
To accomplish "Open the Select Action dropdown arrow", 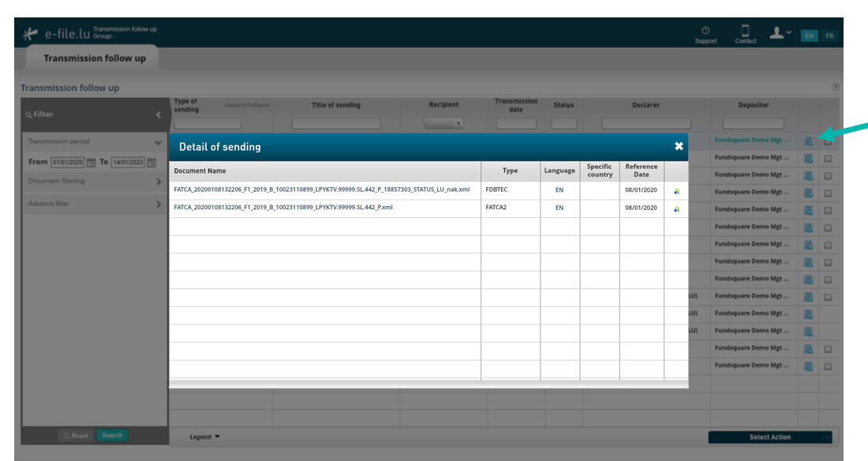I will (827, 437).
